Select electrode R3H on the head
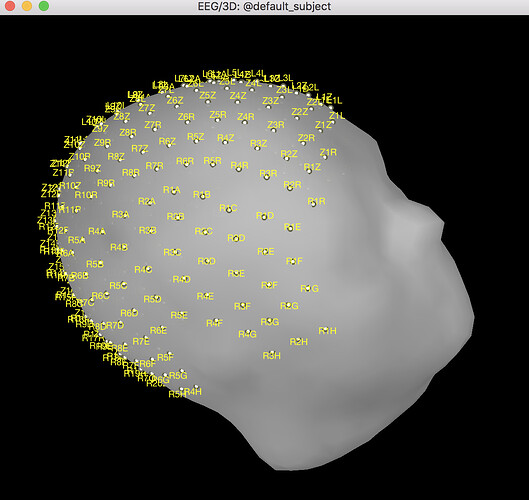 pos(272,356)
